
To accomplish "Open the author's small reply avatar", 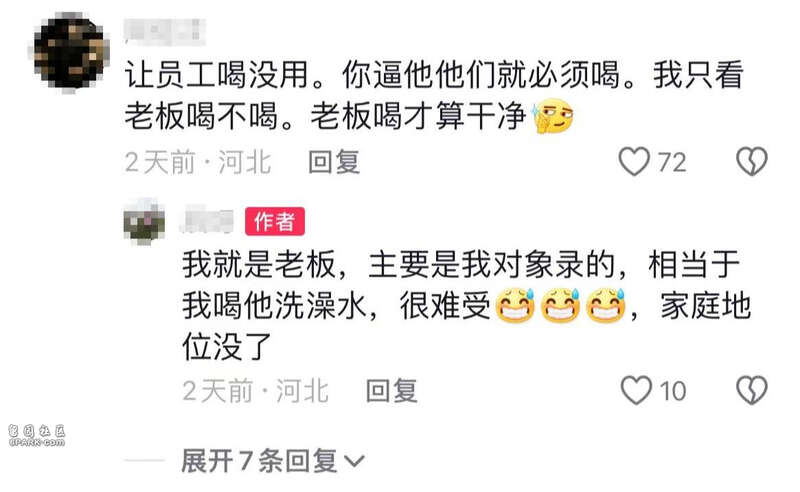I will 144,222.
